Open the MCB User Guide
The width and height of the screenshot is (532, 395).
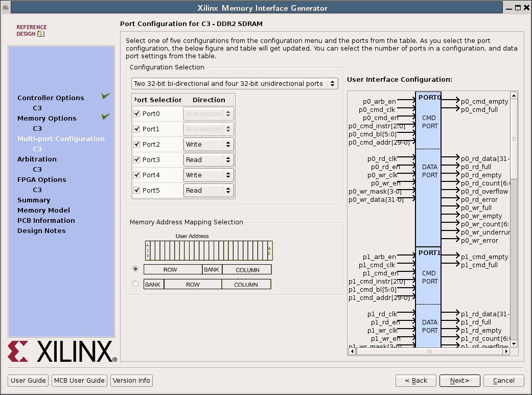coord(79,381)
